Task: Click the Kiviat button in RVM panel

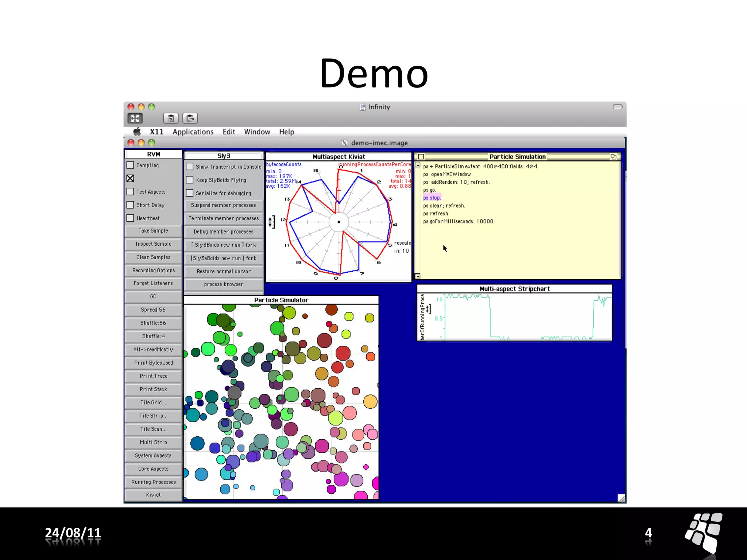Action: (154, 495)
